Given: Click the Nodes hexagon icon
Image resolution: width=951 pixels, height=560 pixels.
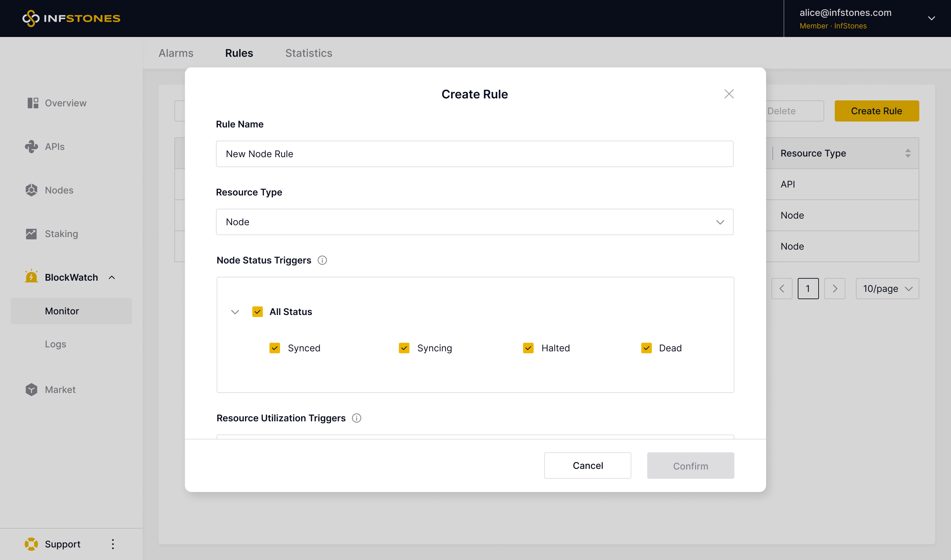Looking at the screenshot, I should pyautogui.click(x=31, y=190).
